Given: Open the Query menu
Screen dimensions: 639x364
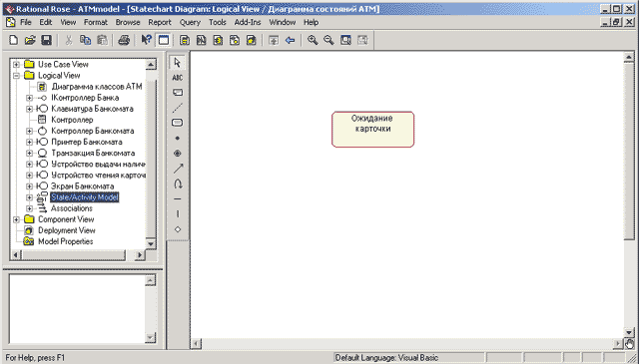Looking at the screenshot, I should (190, 22).
